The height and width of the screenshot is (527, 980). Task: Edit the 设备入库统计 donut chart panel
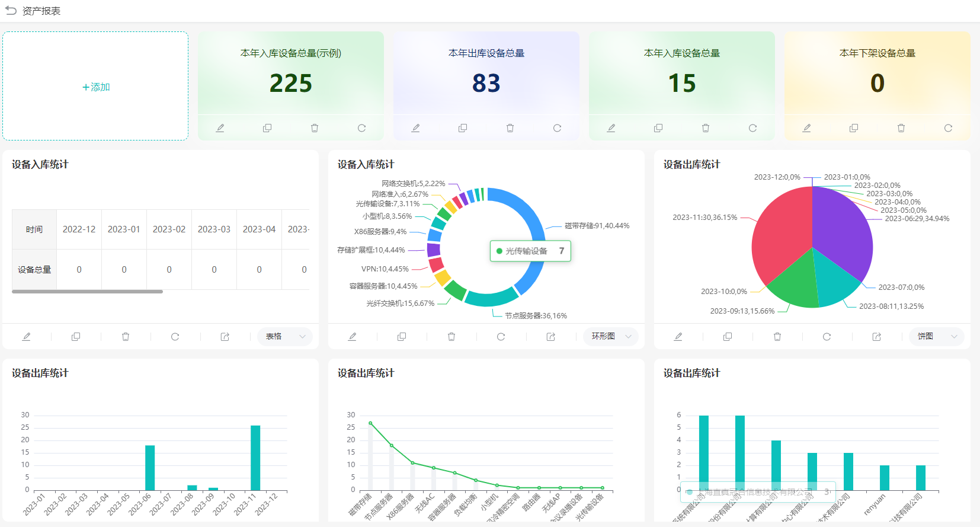(352, 337)
